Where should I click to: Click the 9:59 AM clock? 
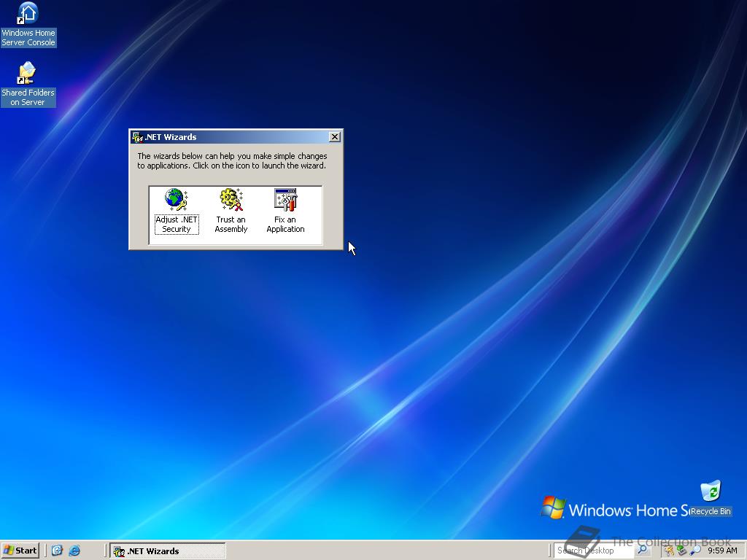click(x=722, y=551)
